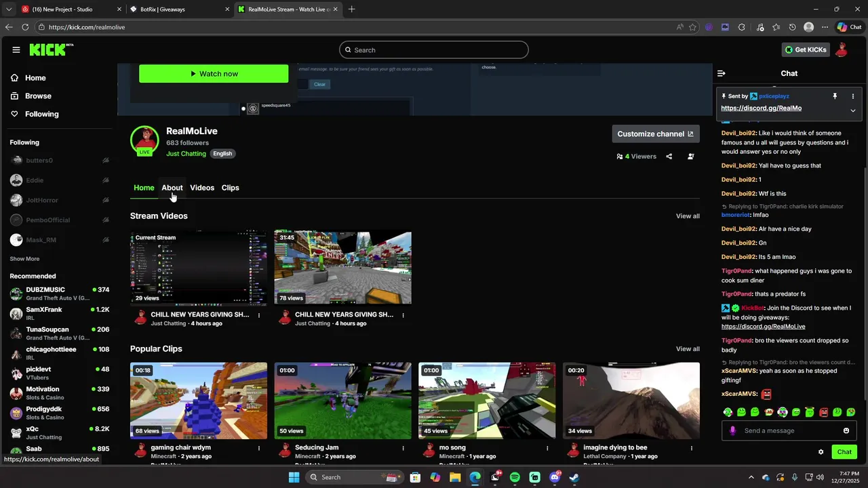
Task: Collapse the chat panel with arrow icon
Action: pos(722,73)
